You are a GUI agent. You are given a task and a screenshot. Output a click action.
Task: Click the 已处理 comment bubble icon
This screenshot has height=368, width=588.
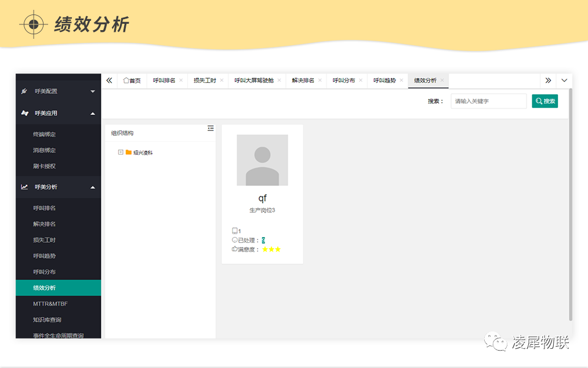pyautogui.click(x=234, y=240)
